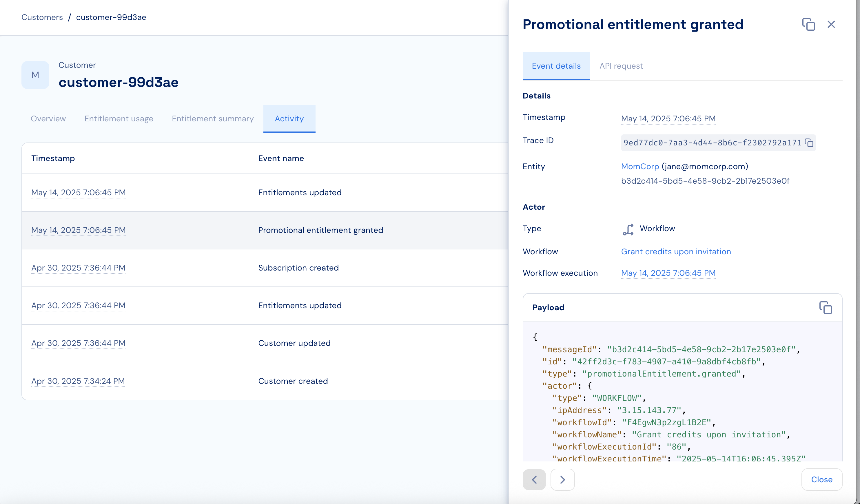
Task: Click the Workflow execution timestamp link
Action: [668, 273]
